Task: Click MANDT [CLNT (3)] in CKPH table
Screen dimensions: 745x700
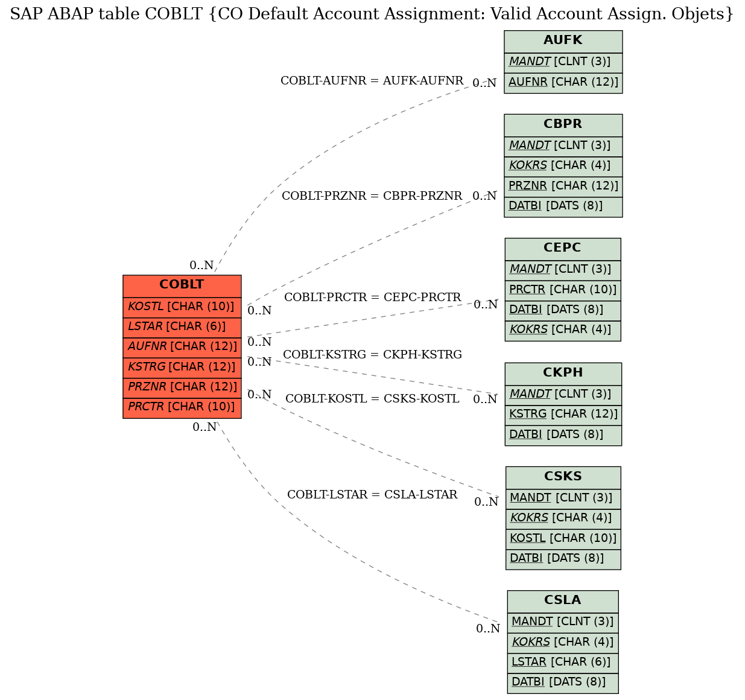Action: coord(563,395)
